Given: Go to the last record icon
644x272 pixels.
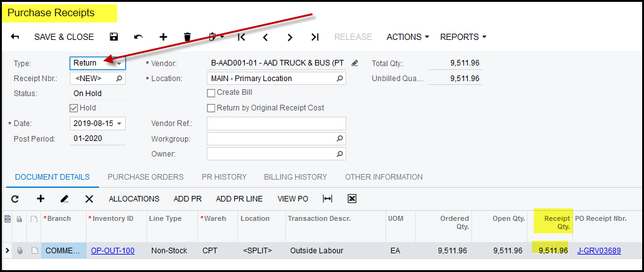Looking at the screenshot, I should tap(315, 37).
